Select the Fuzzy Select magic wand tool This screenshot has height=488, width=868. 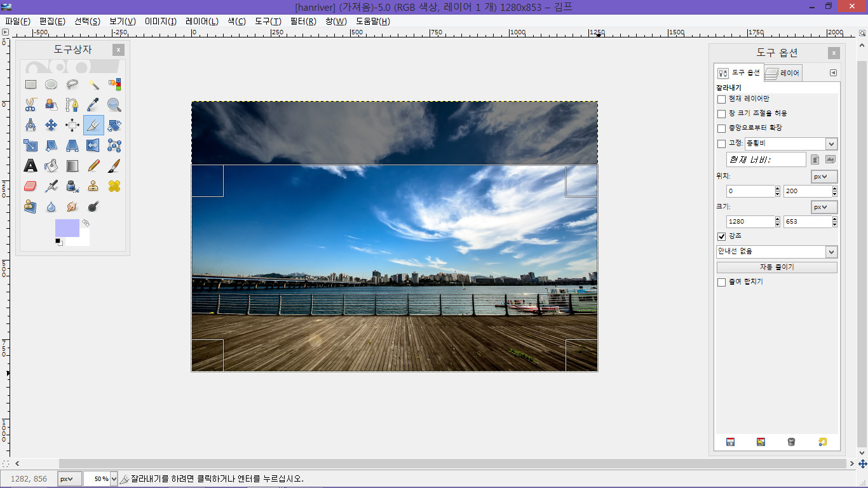pos(93,85)
